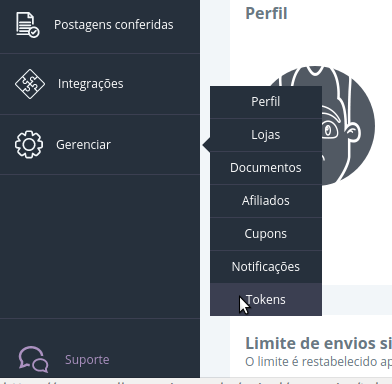Click the text about limite restabelecido
Image resolution: width=392 pixels, height=384 pixels.
click(x=318, y=362)
